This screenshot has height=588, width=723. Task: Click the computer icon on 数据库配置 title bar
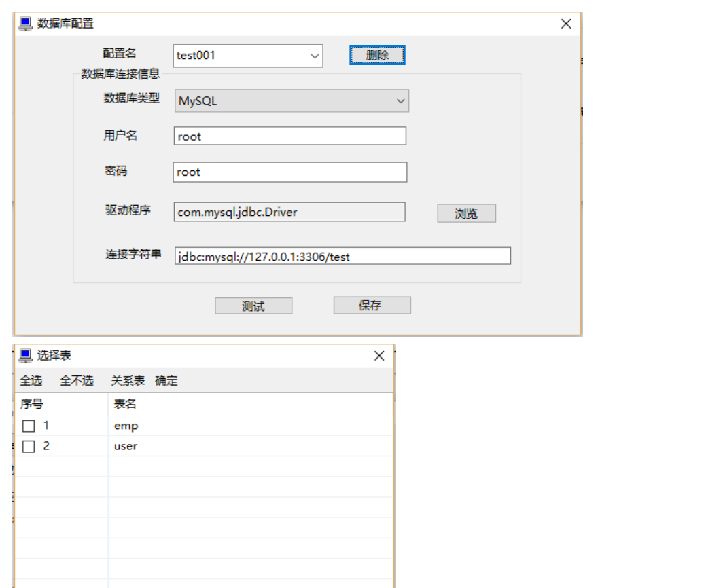pos(24,22)
